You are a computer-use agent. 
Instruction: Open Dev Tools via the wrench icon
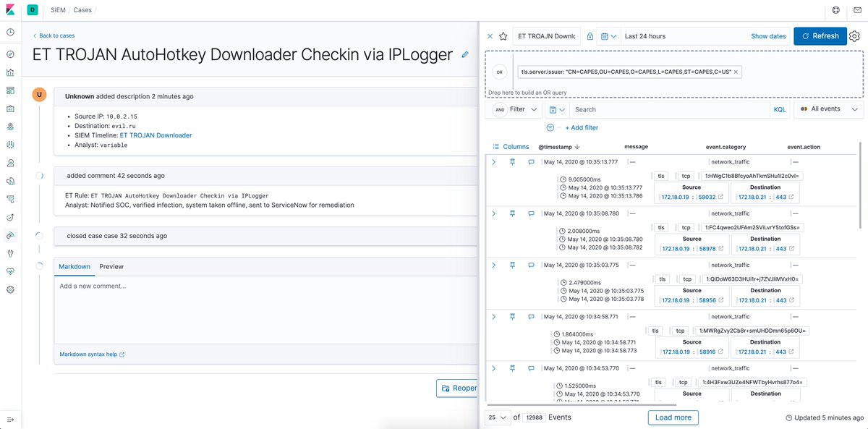pyautogui.click(x=9, y=253)
